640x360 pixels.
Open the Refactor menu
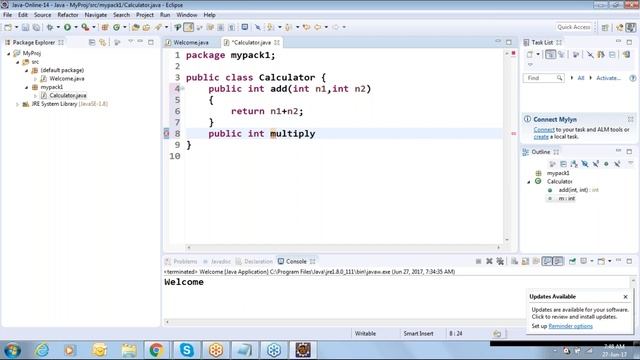click(x=68, y=15)
